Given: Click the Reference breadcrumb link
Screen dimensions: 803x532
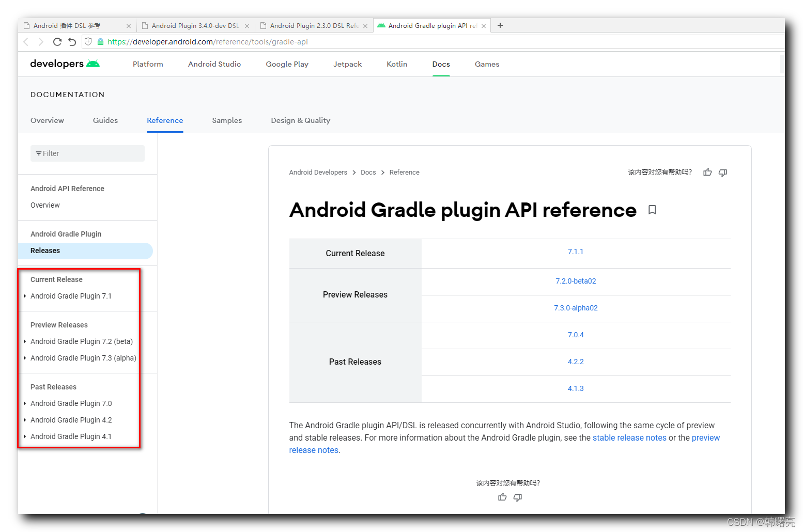Looking at the screenshot, I should pos(405,173).
